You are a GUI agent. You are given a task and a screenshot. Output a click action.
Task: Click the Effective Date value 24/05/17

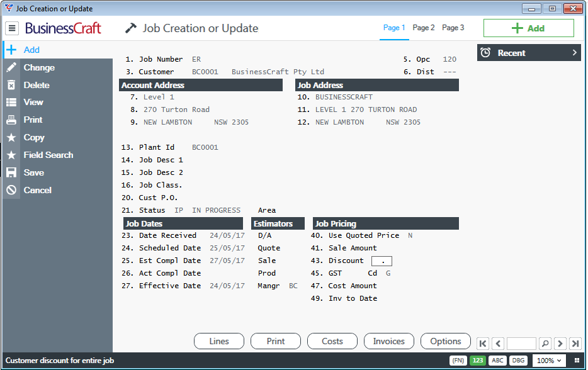[227, 286]
